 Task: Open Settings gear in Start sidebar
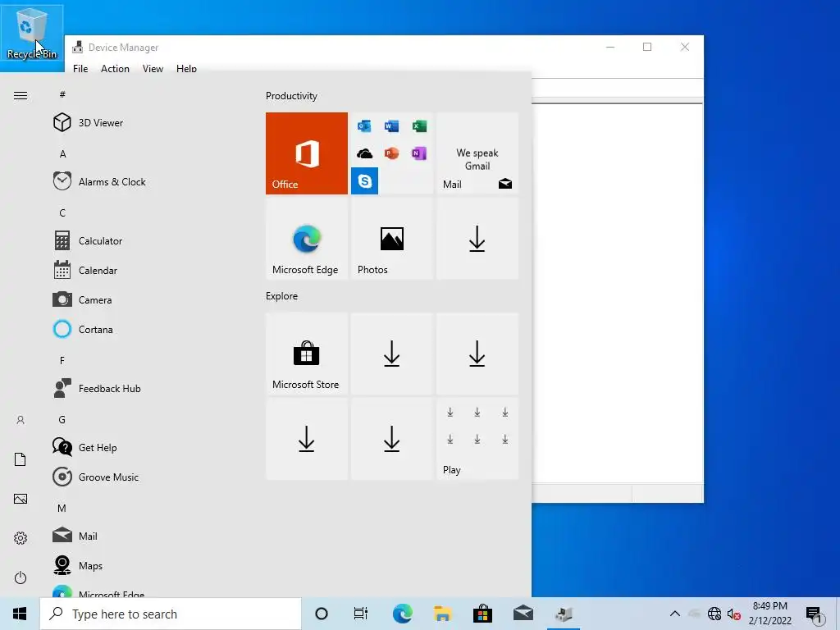coord(21,538)
